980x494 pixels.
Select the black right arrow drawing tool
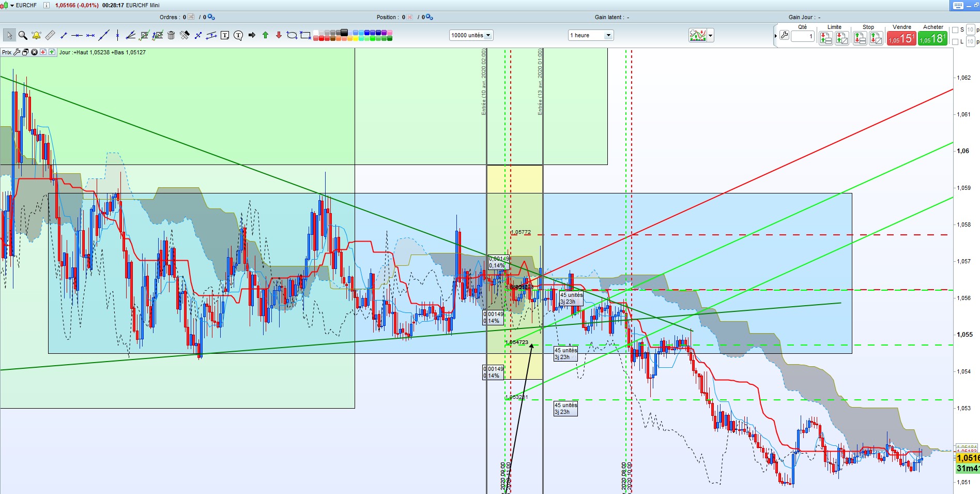pyautogui.click(x=252, y=35)
